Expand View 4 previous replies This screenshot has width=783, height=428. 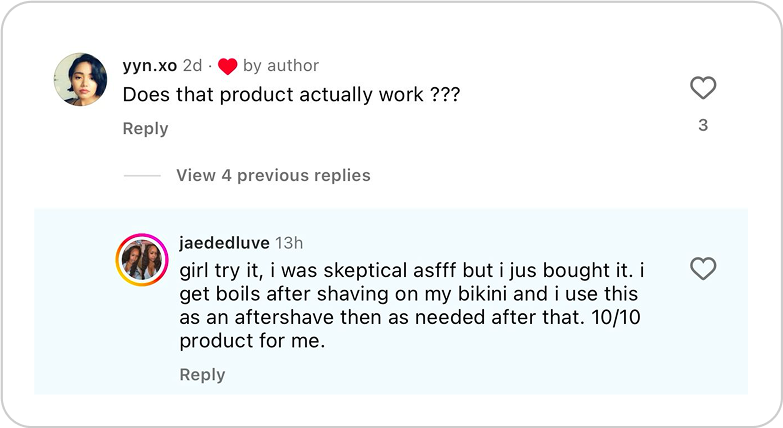[273, 175]
